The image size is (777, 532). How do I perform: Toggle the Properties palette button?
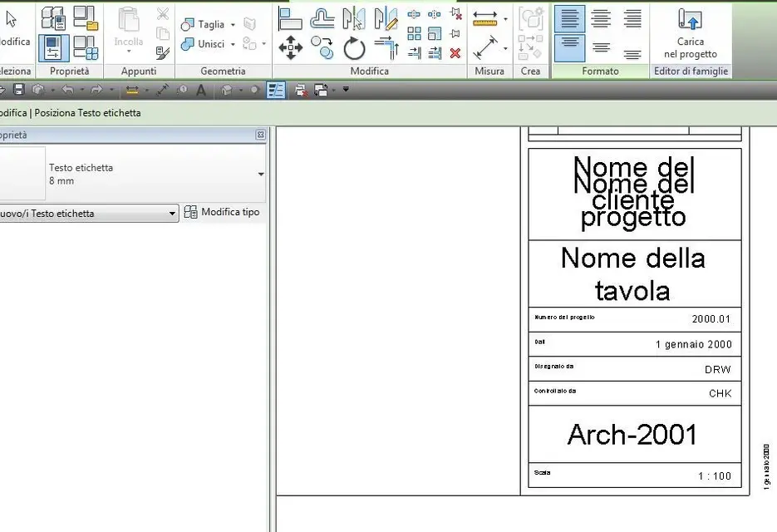53,48
